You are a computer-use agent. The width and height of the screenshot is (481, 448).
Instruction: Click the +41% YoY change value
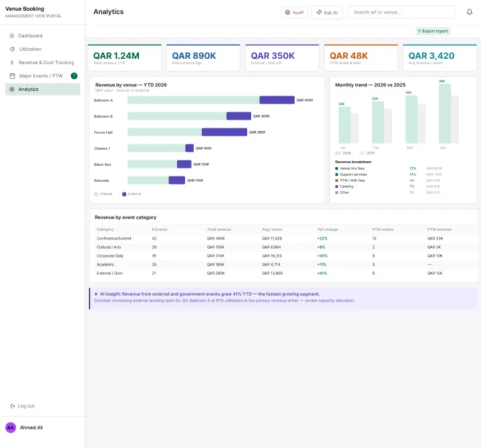coord(322,273)
